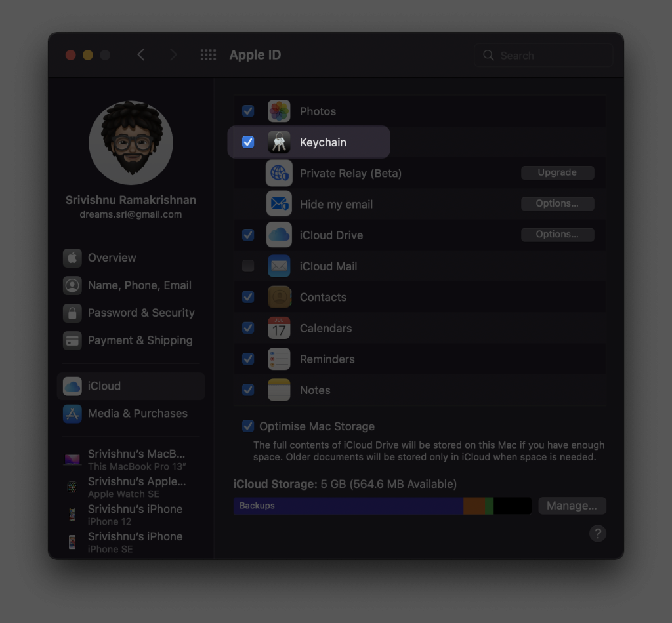Click the Hide my email envelope icon
The image size is (672, 623).
click(279, 204)
